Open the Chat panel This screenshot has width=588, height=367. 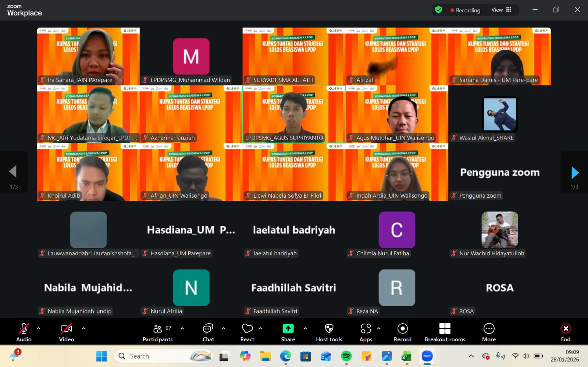coord(208,332)
